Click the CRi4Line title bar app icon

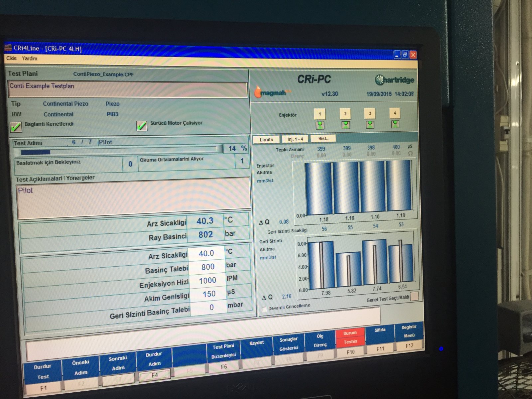(x=8, y=48)
